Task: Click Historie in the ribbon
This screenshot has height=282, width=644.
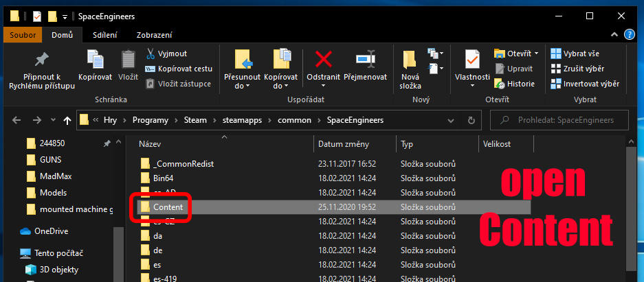Action: [x=514, y=84]
